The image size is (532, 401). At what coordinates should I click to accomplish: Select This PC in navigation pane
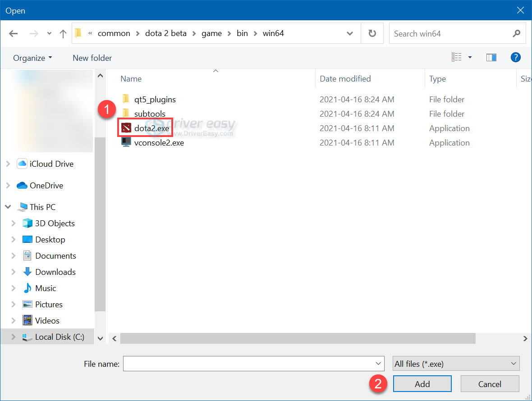click(x=42, y=207)
